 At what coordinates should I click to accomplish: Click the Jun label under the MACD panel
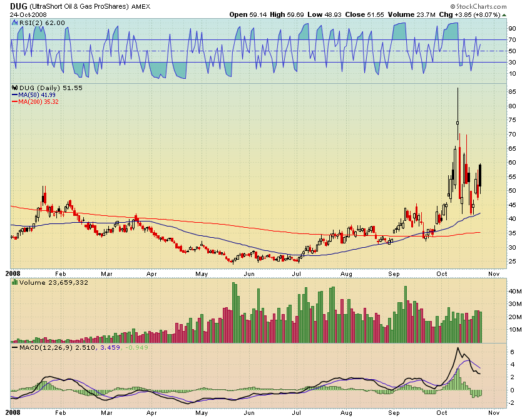point(249,413)
